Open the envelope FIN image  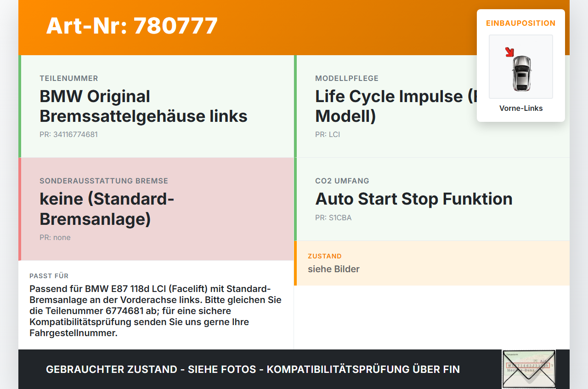[x=529, y=369]
